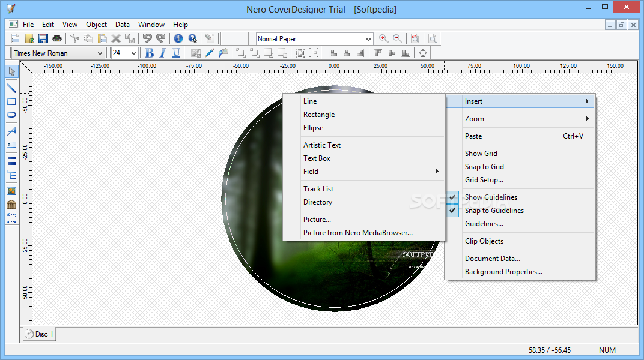The width and height of the screenshot is (644, 360).
Task: Click the dotted selection frame tool
Action: pyautogui.click(x=11, y=218)
